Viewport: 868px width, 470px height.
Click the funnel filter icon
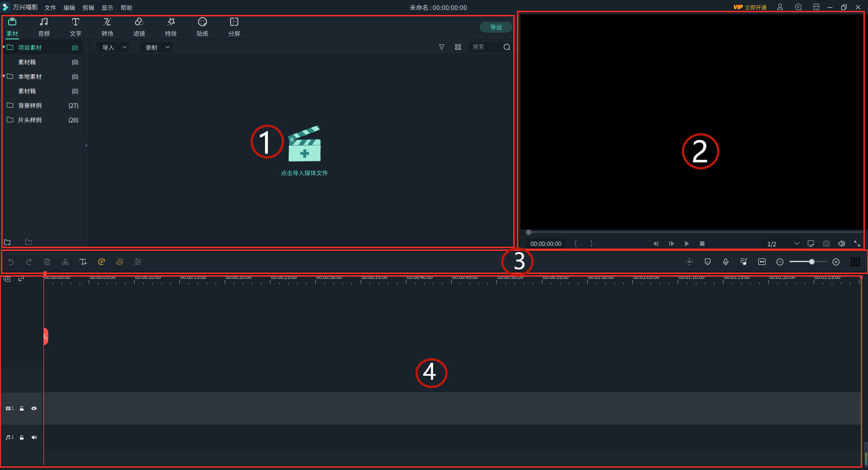[442, 47]
